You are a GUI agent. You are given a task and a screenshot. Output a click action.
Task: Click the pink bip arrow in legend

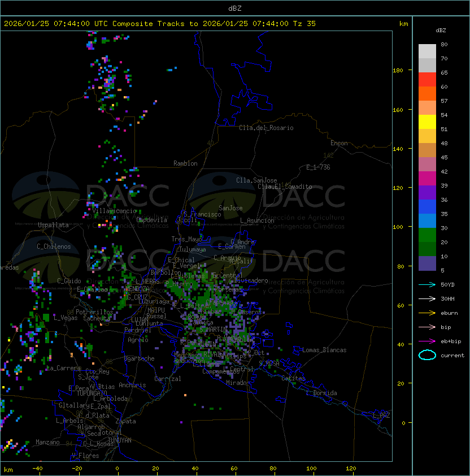[427, 327]
